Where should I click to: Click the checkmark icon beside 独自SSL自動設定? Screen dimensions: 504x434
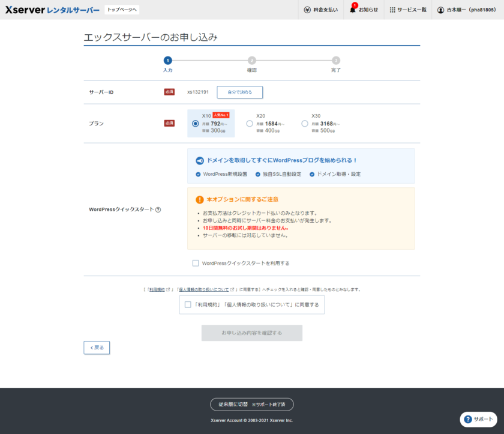pyautogui.click(x=258, y=174)
